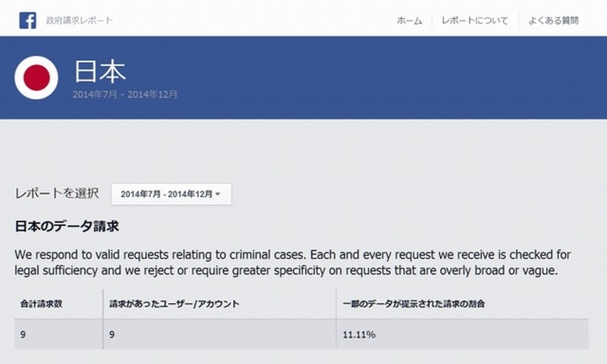Go to the ホーム page
This screenshot has width=607, height=364.
[409, 20]
